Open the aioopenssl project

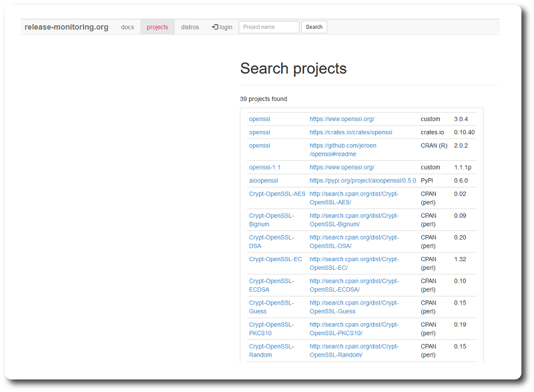coord(264,180)
